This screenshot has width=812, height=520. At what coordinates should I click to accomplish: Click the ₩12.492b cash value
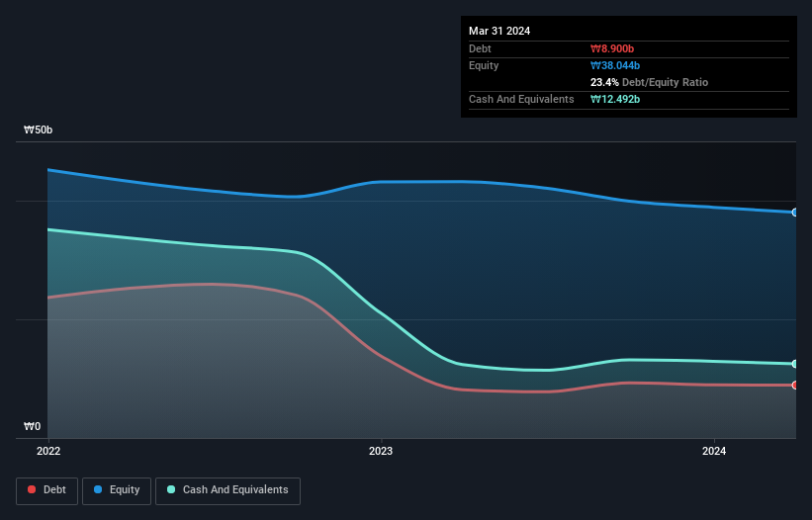click(x=615, y=99)
